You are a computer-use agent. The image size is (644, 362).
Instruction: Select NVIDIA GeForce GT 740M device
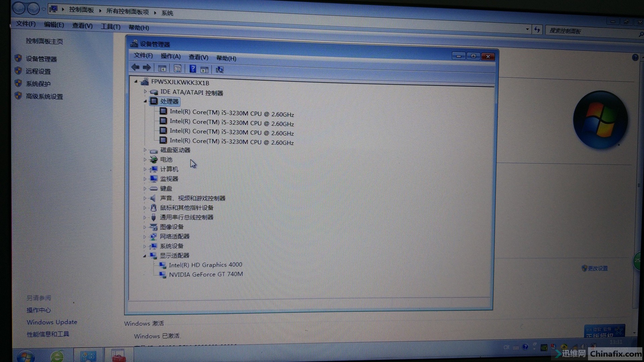[206, 274]
